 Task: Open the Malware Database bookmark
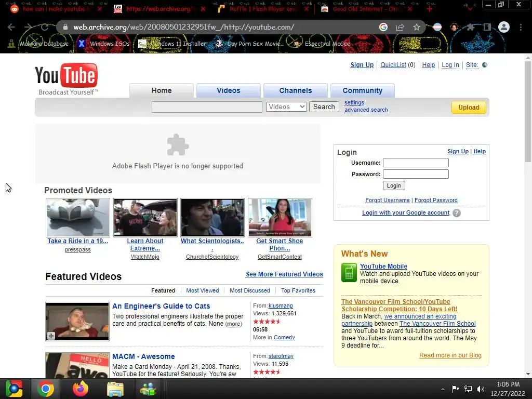(x=38, y=44)
